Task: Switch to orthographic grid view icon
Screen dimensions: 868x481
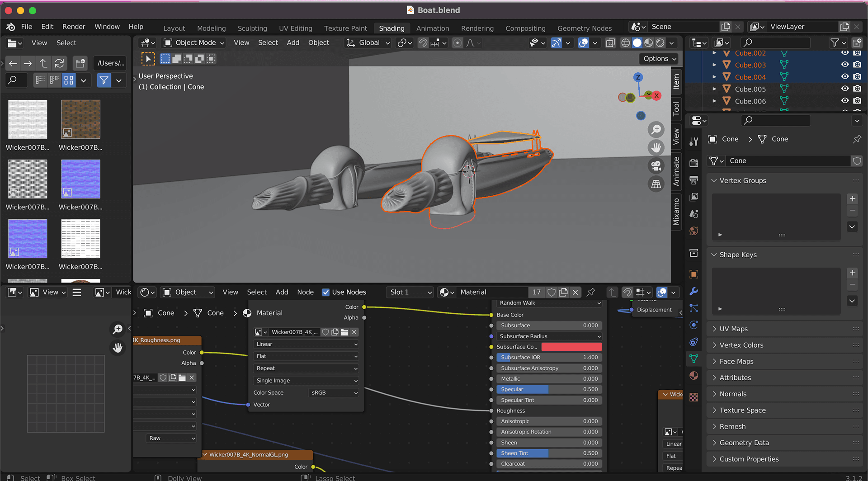Action: point(656,184)
